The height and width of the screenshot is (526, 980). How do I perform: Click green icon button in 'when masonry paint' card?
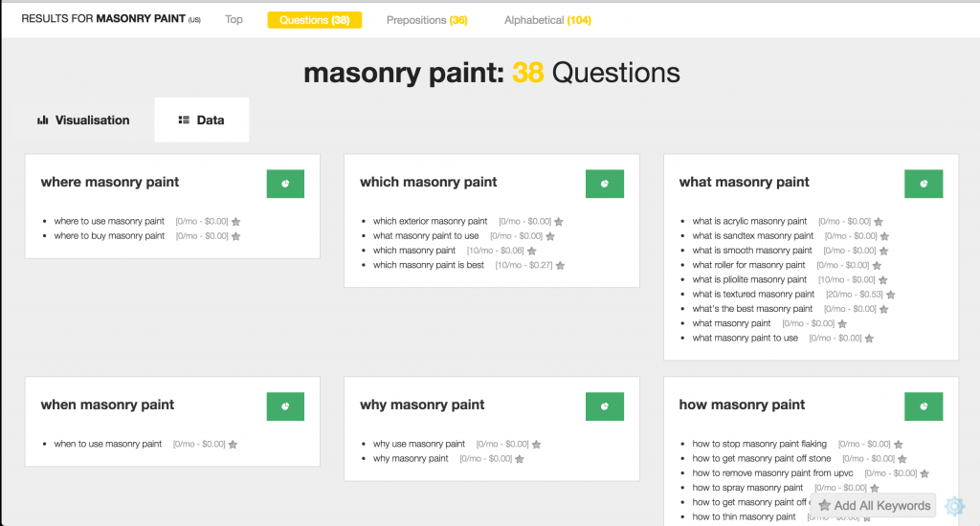[x=285, y=406]
